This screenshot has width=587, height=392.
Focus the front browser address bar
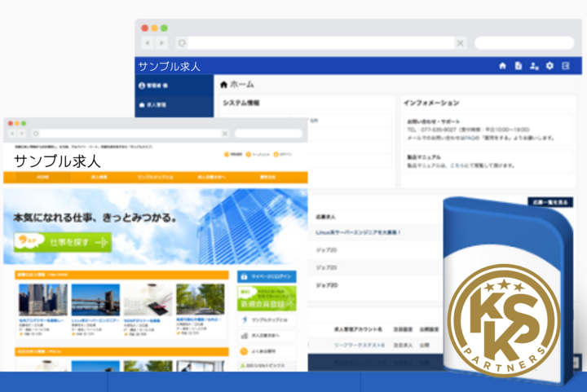point(130,134)
